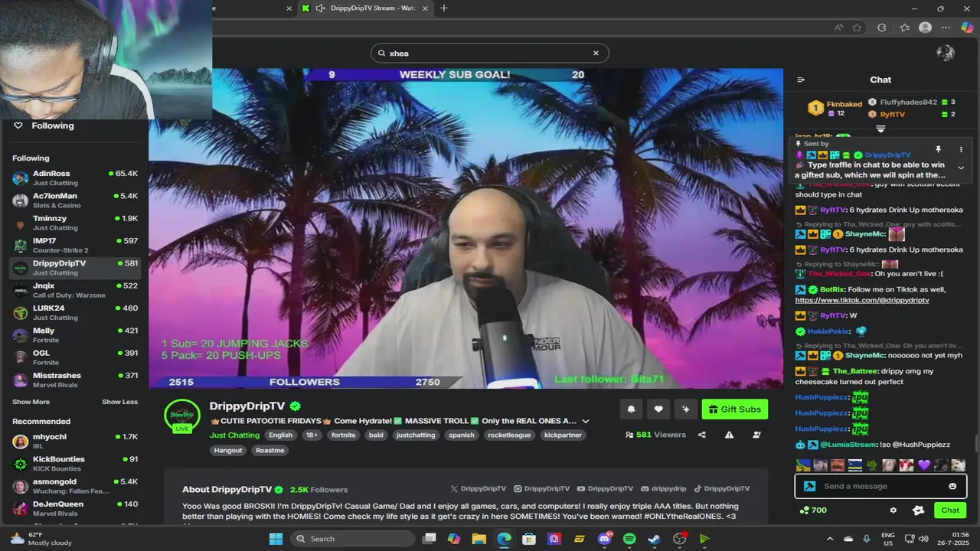980x551 pixels.
Task: Open Windows Start menu
Action: click(x=276, y=539)
